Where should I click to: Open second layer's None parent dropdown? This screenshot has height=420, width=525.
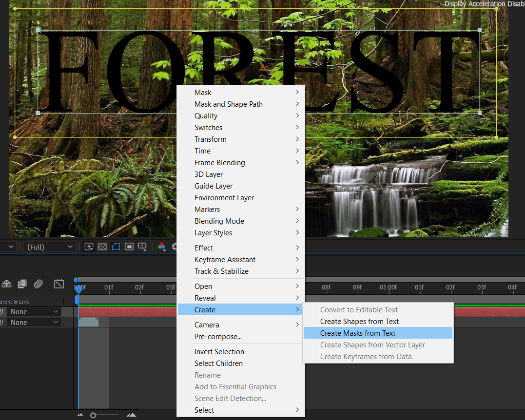click(x=34, y=322)
